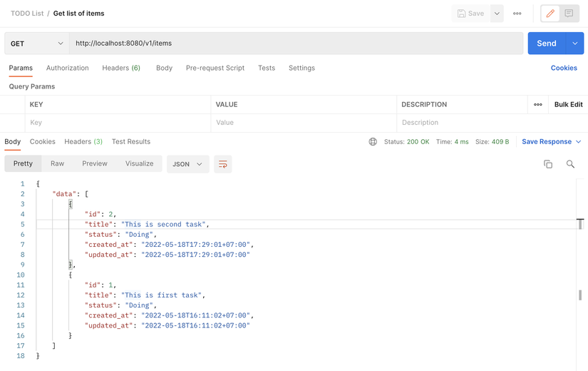Viewport: 588px width, 371px height.
Task: Expand the Save options dropdown arrow
Action: 497,14
